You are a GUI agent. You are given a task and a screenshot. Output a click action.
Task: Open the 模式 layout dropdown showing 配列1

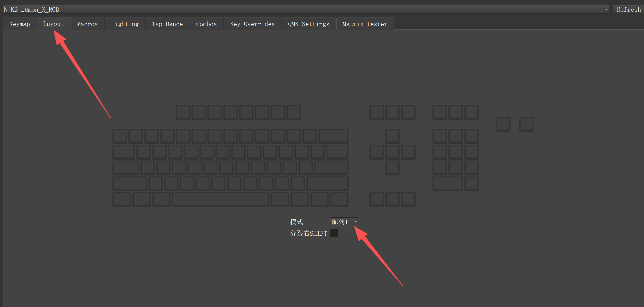click(x=344, y=222)
